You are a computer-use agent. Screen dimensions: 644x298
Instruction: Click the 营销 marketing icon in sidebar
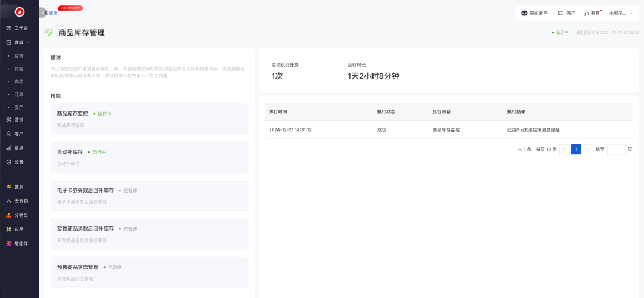[9, 119]
